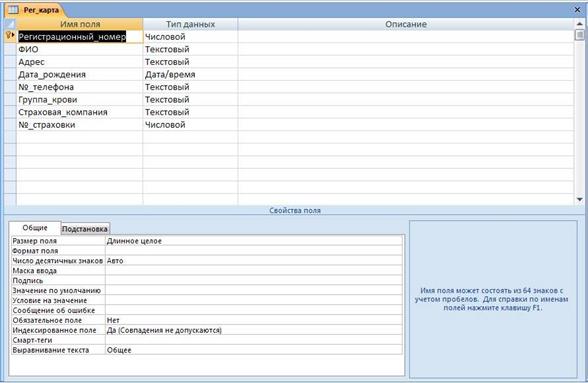The height and width of the screenshot is (383, 588).
Task: Open data type of Регистрационный_номер (Числовой)
Action: click(190, 36)
